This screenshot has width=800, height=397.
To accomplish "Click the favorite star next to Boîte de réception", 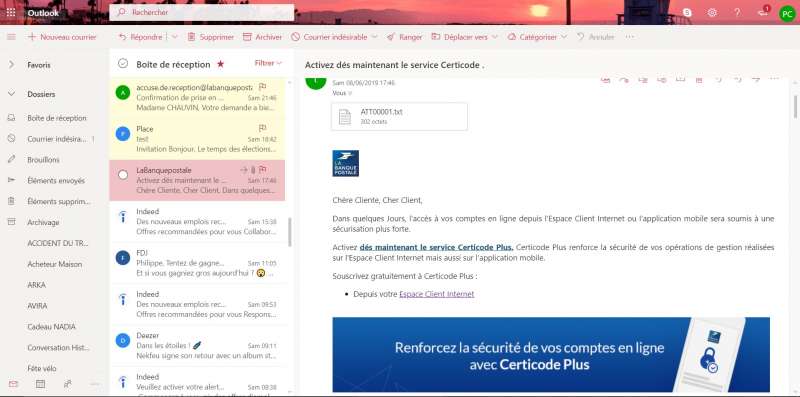I will pos(220,64).
